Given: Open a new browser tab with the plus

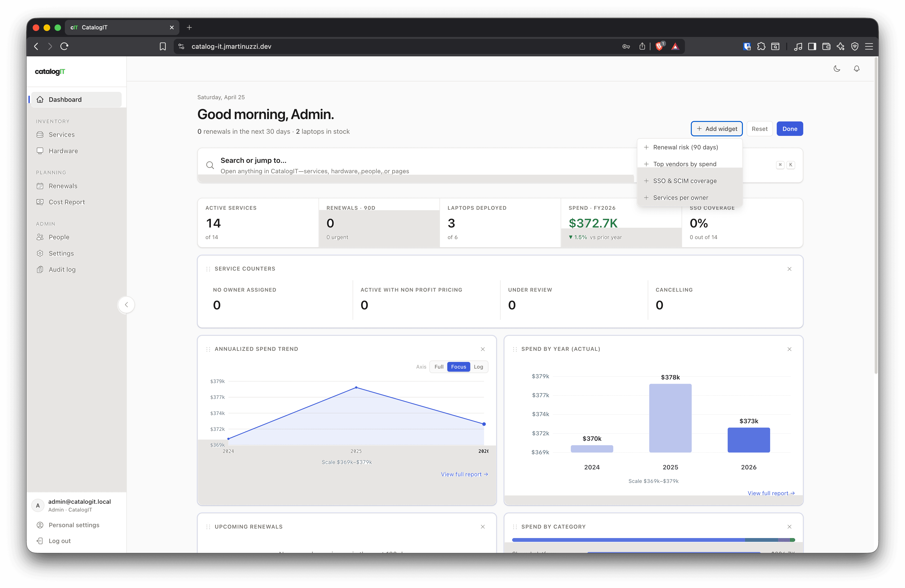Looking at the screenshot, I should point(189,27).
